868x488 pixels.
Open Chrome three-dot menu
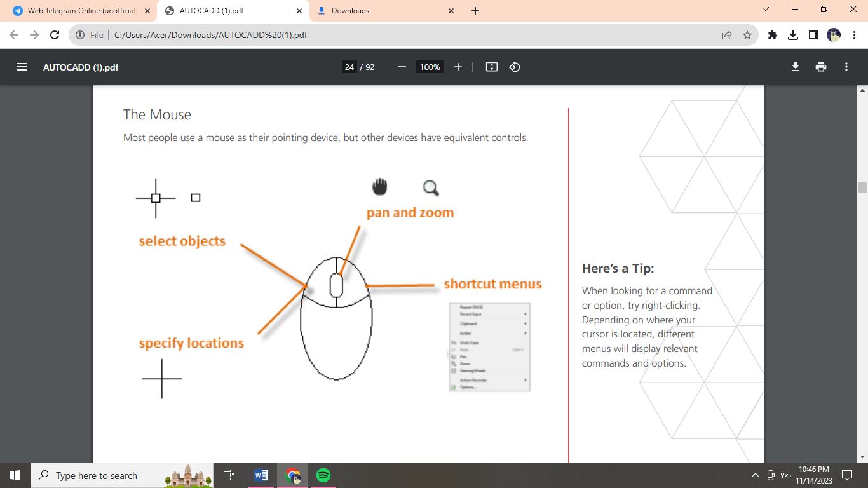tap(854, 35)
